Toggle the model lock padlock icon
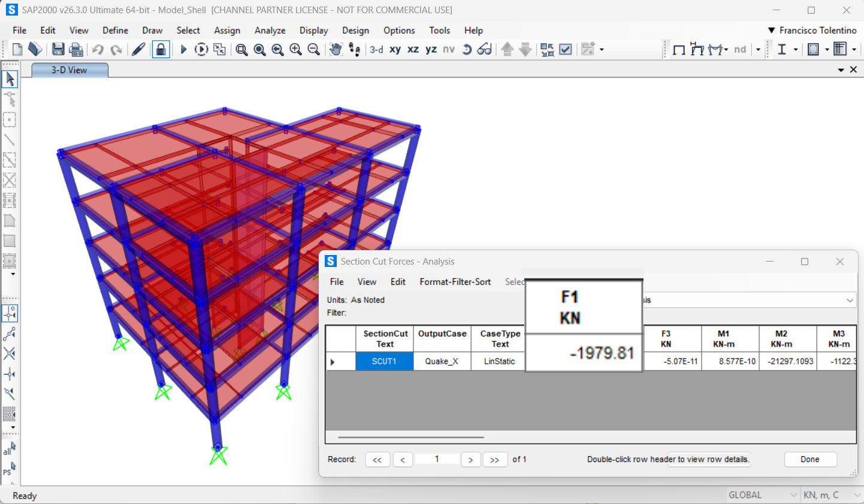 point(161,49)
